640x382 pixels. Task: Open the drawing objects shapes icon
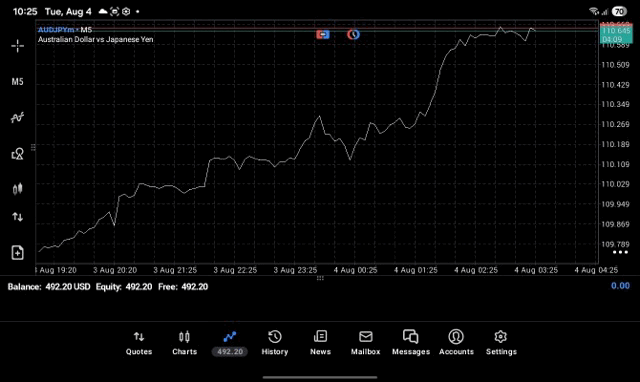[x=18, y=154]
